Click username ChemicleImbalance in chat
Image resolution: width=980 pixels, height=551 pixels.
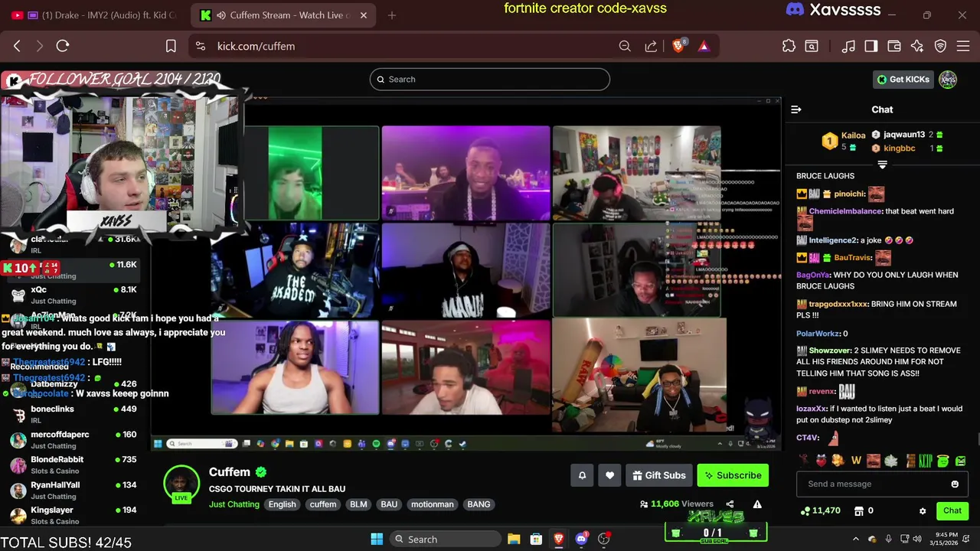pyautogui.click(x=845, y=211)
